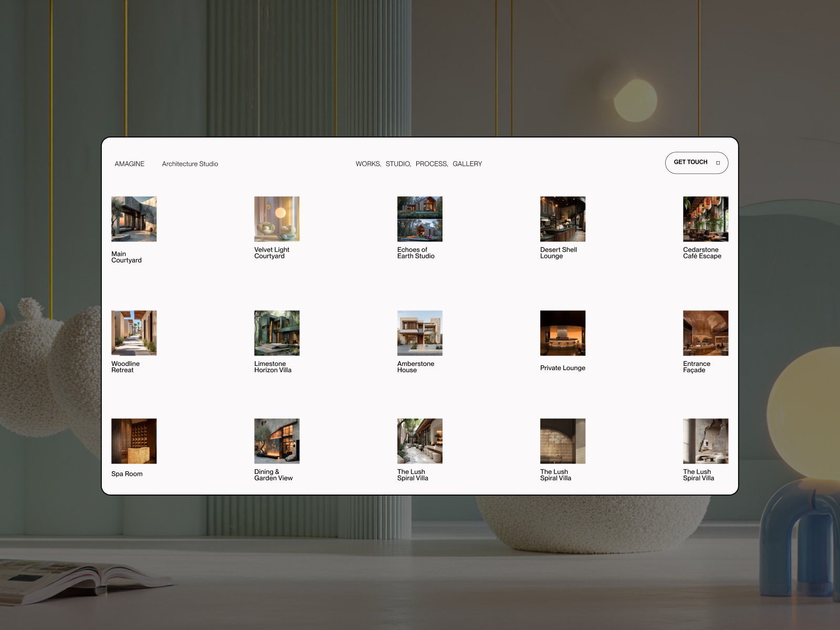Open the Velvet Light Courtyard thumbnail
This screenshot has width=840, height=630.
tap(277, 218)
